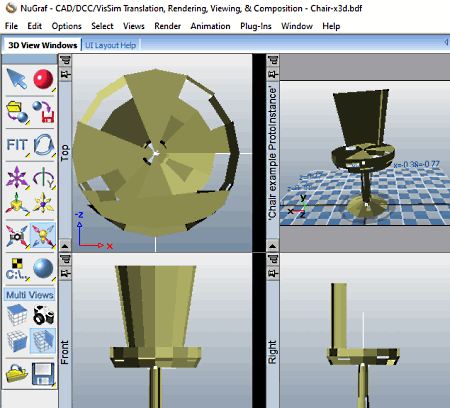Click the FIT view button
Image resolution: width=450 pixels, height=408 pixels.
pos(17,145)
